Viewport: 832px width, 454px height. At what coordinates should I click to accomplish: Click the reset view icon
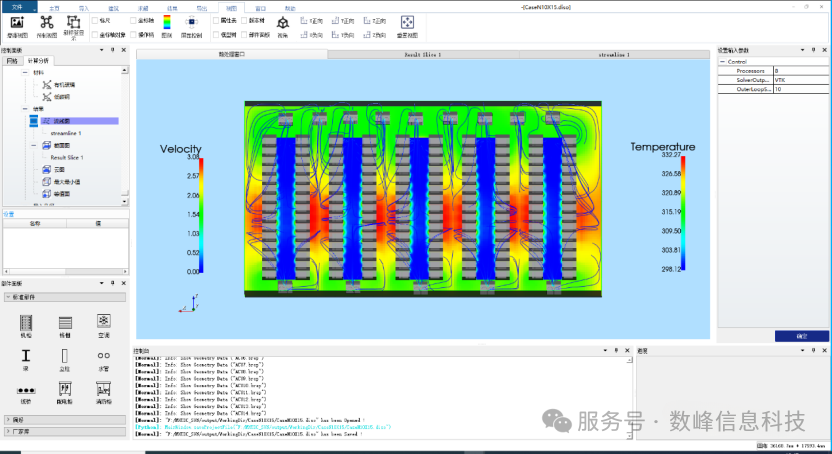point(407,22)
